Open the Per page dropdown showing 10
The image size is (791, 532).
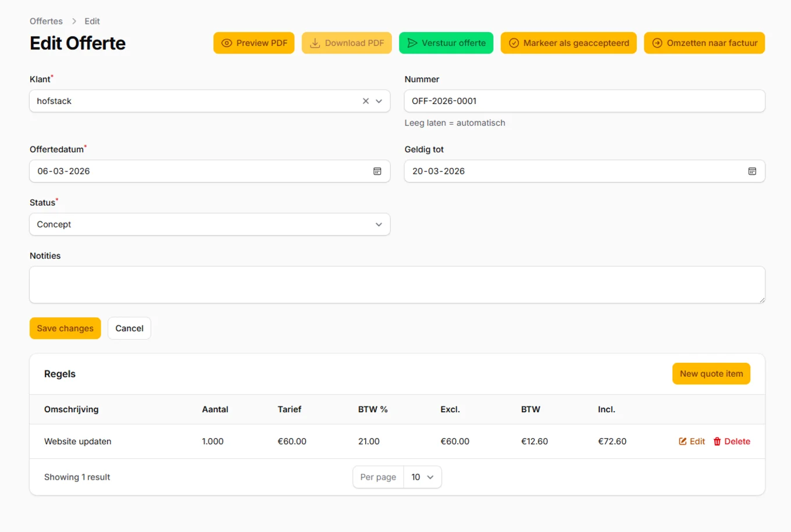tap(422, 477)
